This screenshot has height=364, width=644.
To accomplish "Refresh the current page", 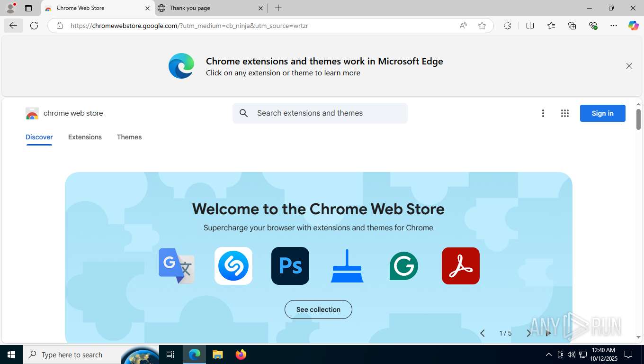I will pos(34,26).
